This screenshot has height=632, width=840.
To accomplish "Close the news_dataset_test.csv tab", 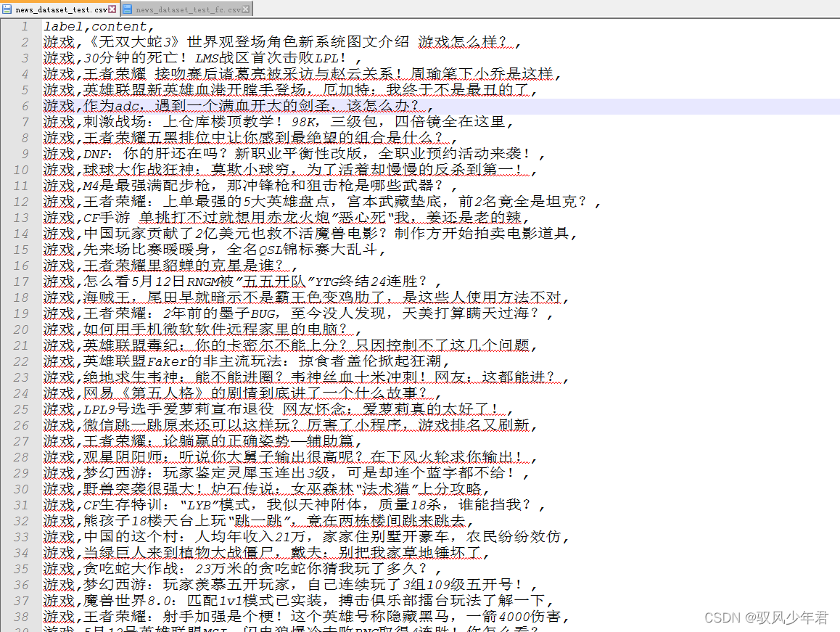I will pos(112,9).
